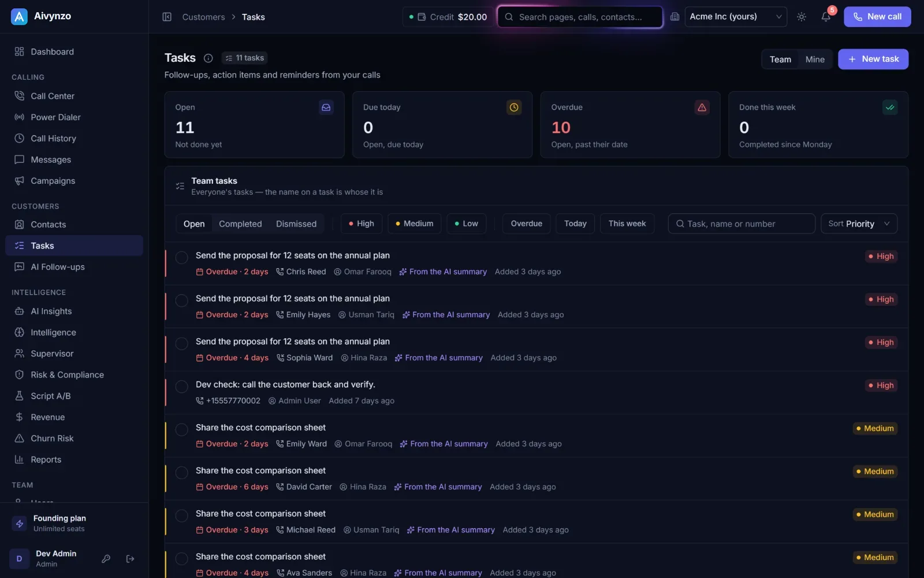Go to Customers breadcrumb
The height and width of the screenshot is (578, 924).
click(203, 17)
